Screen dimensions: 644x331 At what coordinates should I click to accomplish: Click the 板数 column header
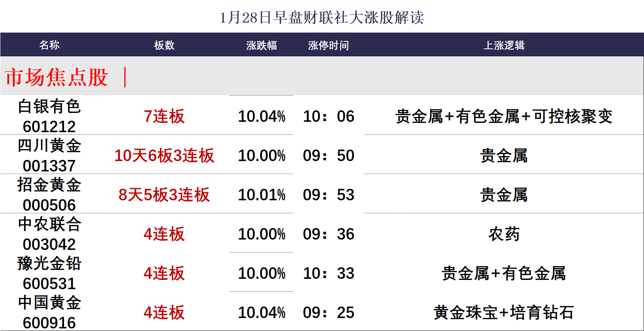click(x=164, y=45)
